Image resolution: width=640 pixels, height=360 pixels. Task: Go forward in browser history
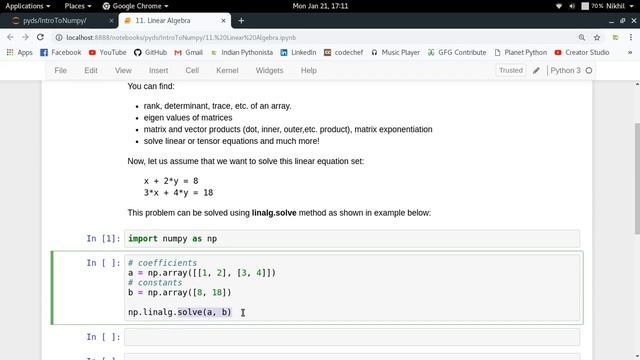click(25, 37)
